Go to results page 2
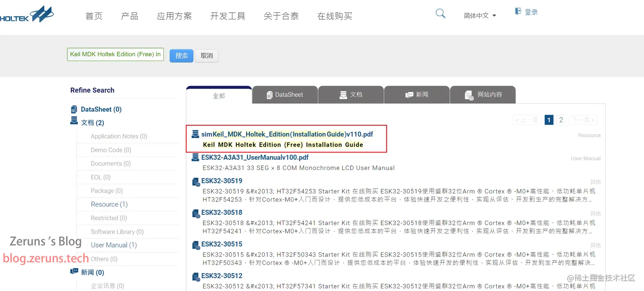644x291 pixels. (561, 120)
